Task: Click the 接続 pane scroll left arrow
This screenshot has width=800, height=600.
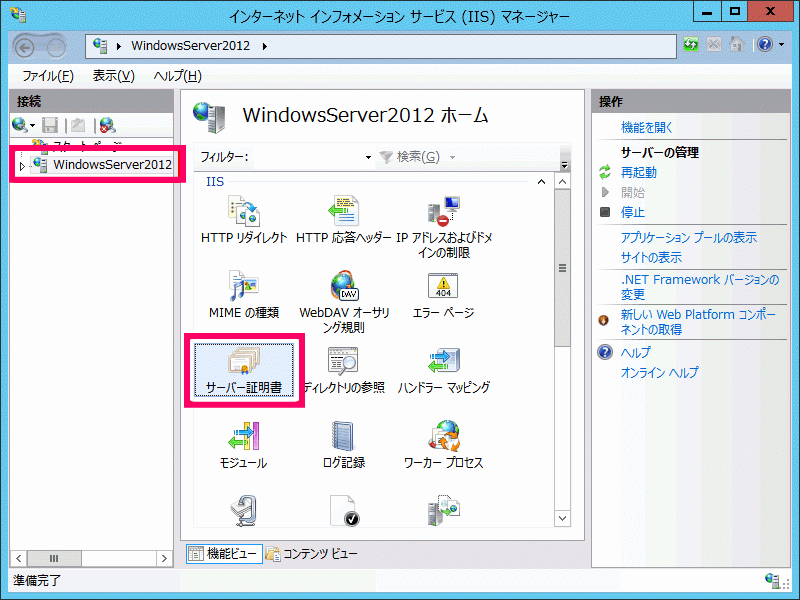Action: (19, 558)
